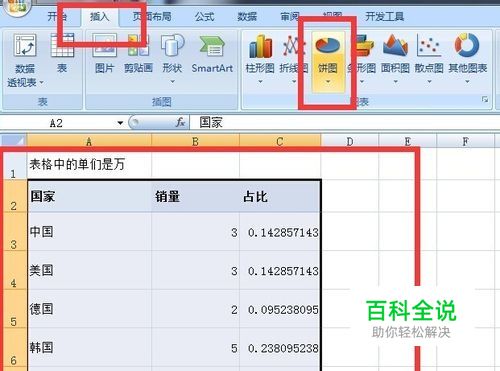This screenshot has height=371, width=500.
Task: Select the 国家 header cell
Action: [89, 196]
